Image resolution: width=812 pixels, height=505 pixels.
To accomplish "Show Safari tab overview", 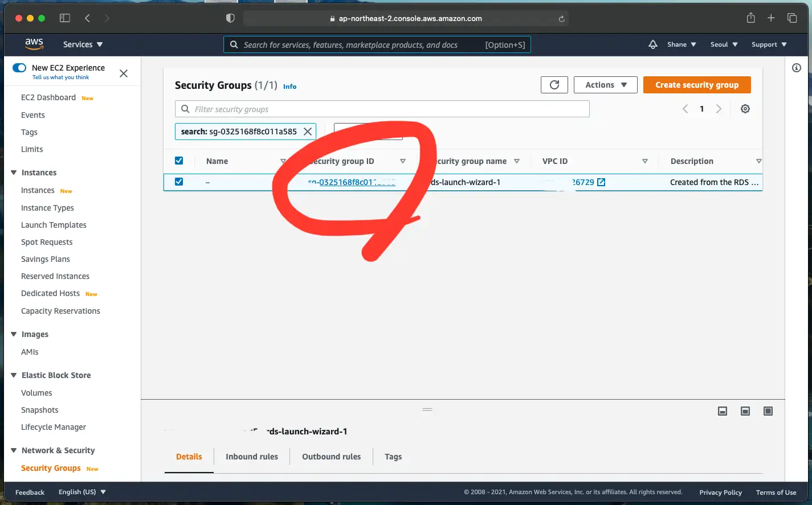I will tap(792, 18).
